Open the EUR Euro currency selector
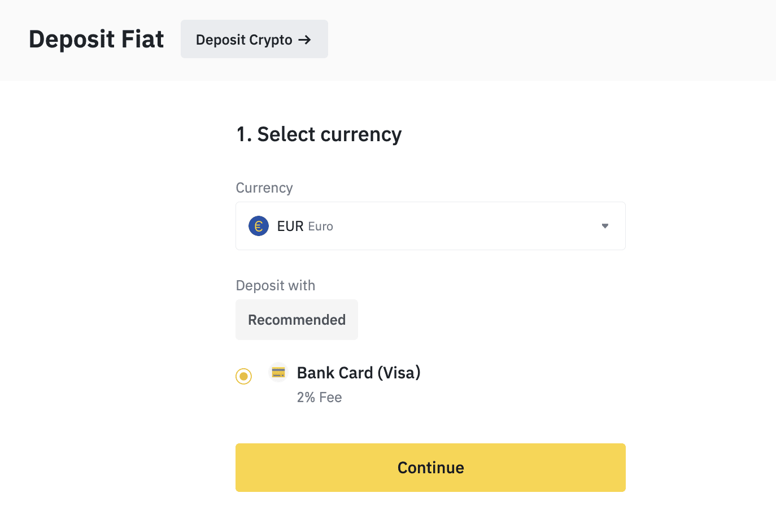The width and height of the screenshot is (776, 532). (x=430, y=226)
